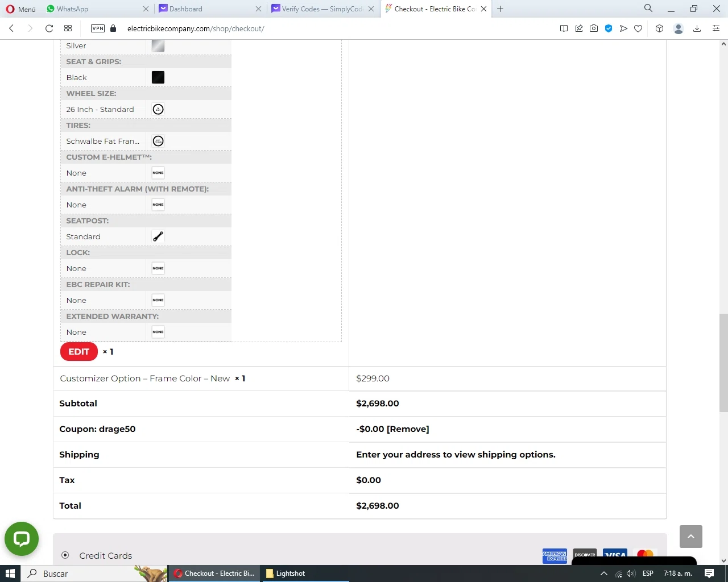The width and height of the screenshot is (728, 582).
Task: Click the 'Customizer Option – Frame Color – New' text
Action: pyautogui.click(x=145, y=379)
